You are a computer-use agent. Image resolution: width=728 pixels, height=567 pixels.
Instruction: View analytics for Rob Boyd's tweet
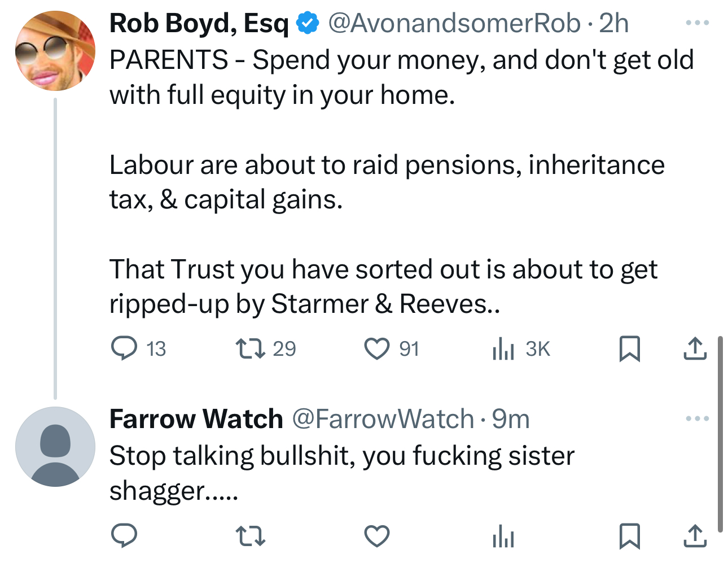(503, 348)
